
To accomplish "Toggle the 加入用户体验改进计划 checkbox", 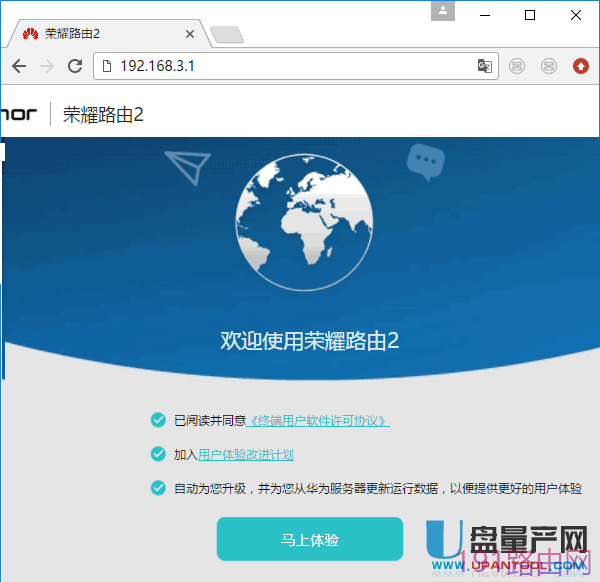I will tap(158, 454).
